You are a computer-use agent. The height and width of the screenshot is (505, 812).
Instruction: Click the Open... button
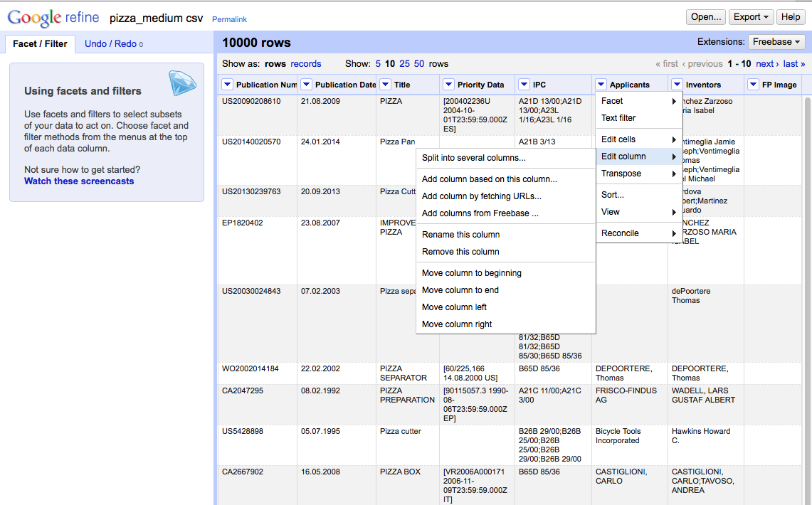pos(706,17)
